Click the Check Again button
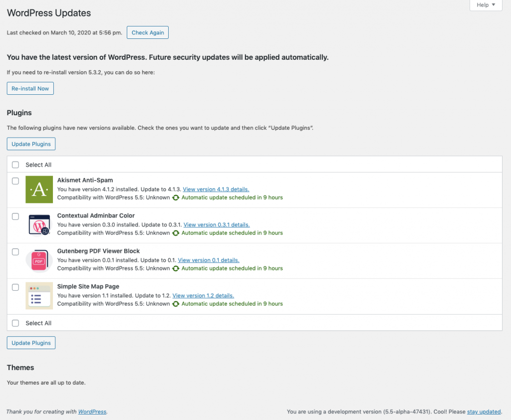Image resolution: width=511 pixels, height=420 pixels. coord(148,32)
